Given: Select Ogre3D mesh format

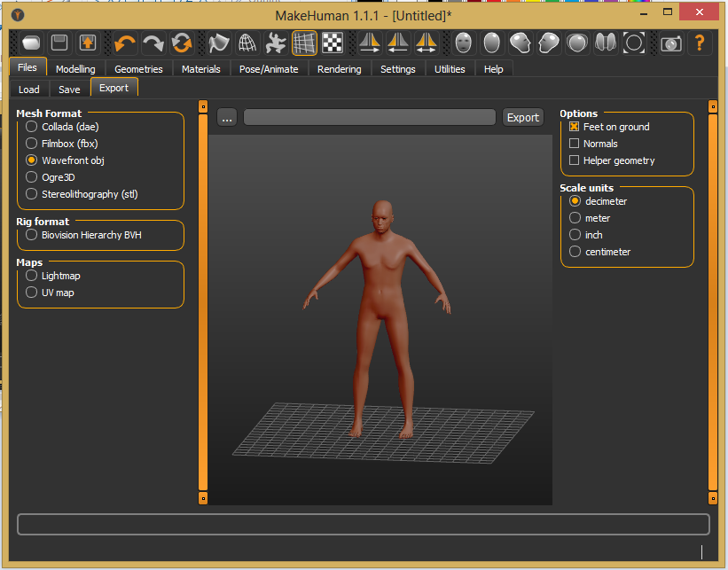Looking at the screenshot, I should tap(51, 177).
